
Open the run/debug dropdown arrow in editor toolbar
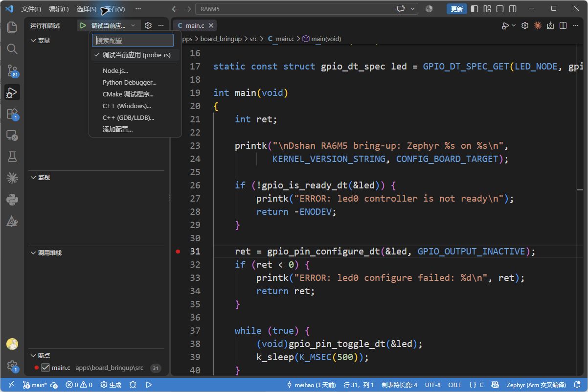pyautogui.click(x=513, y=25)
